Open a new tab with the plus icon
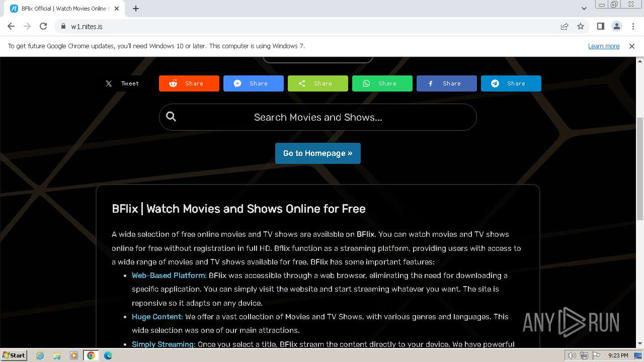Viewport: 644px width, 362px height. coord(136,9)
